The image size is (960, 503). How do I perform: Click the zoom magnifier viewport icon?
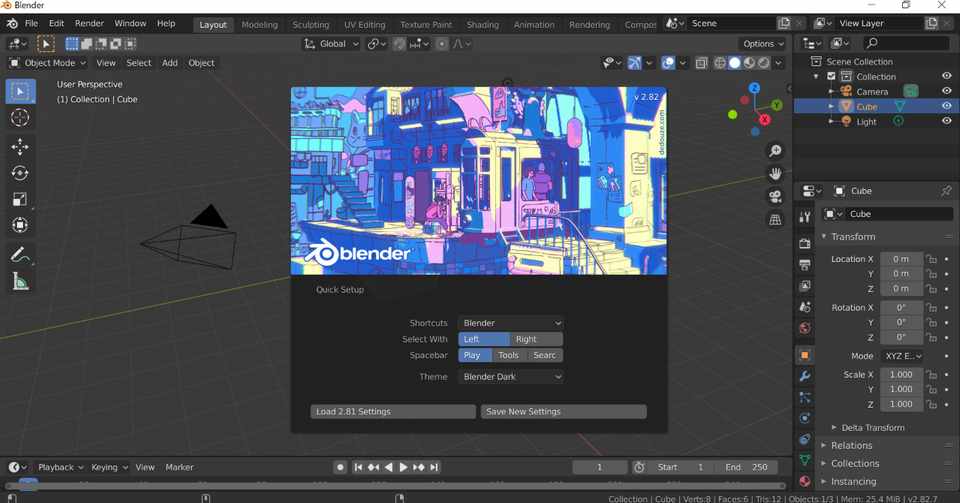(775, 151)
